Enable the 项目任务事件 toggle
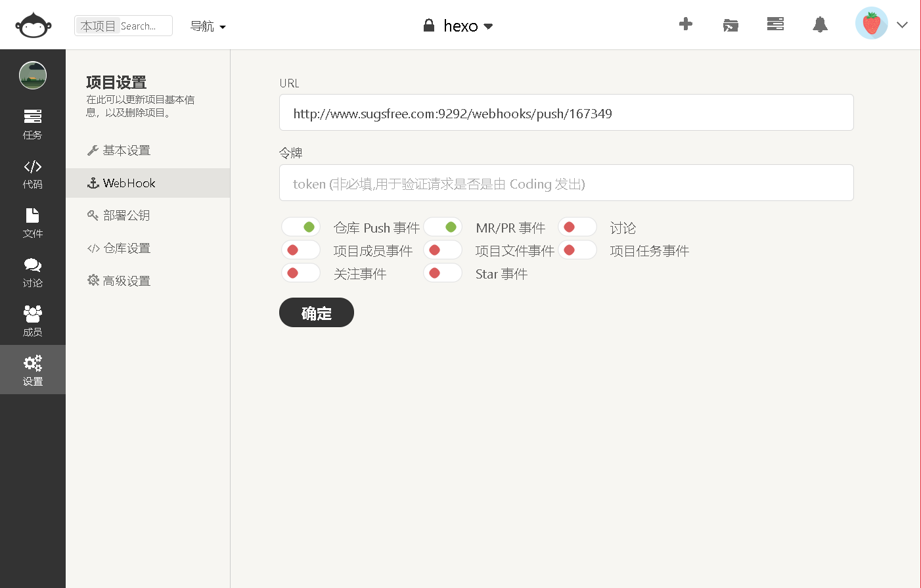 (577, 250)
